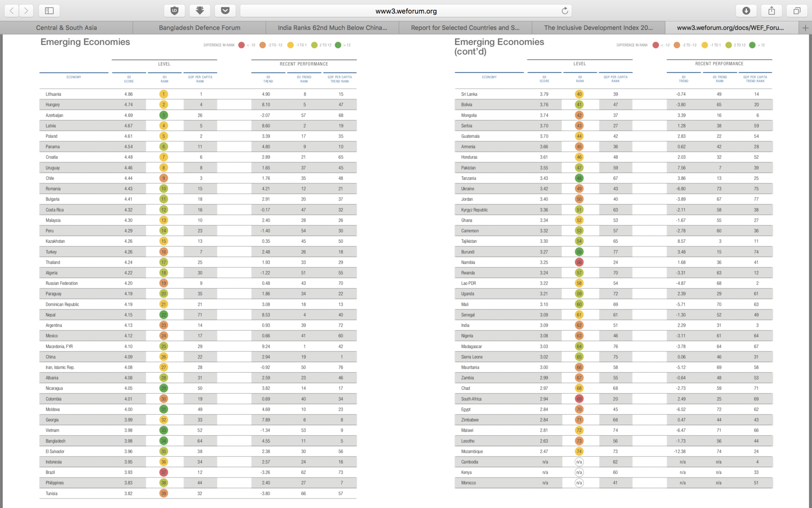Click South Africa's red rank 69 circle
The width and height of the screenshot is (812, 508).
(579, 399)
